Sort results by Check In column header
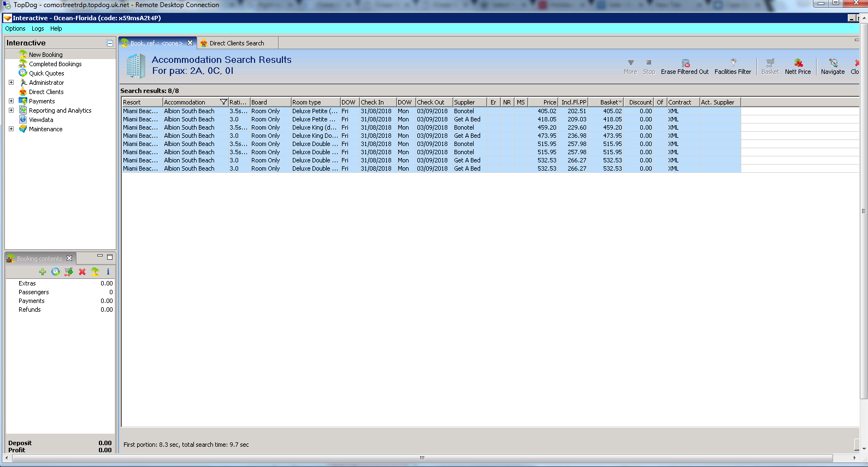 click(x=377, y=102)
